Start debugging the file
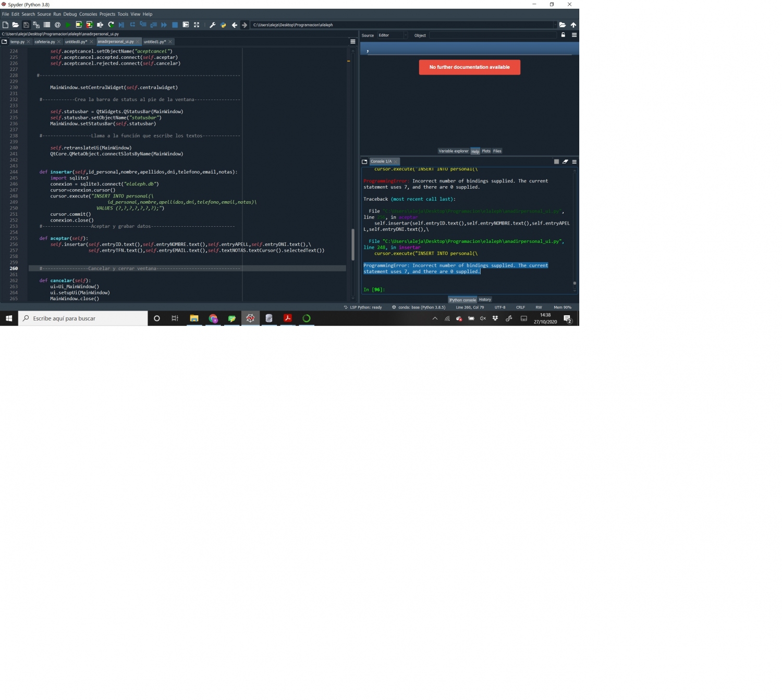Screen dimensions: 782x700 [121, 24]
